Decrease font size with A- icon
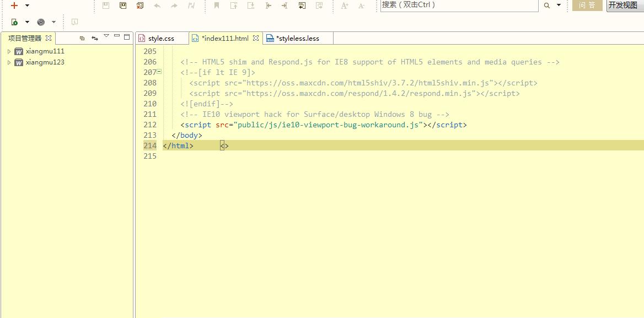 (x=362, y=6)
